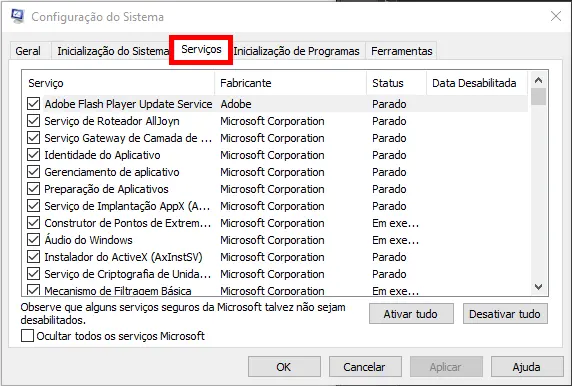Image resolution: width=572 pixels, height=386 pixels.
Task: Disable Áudio do Windows service checkbox
Action: tap(34, 240)
